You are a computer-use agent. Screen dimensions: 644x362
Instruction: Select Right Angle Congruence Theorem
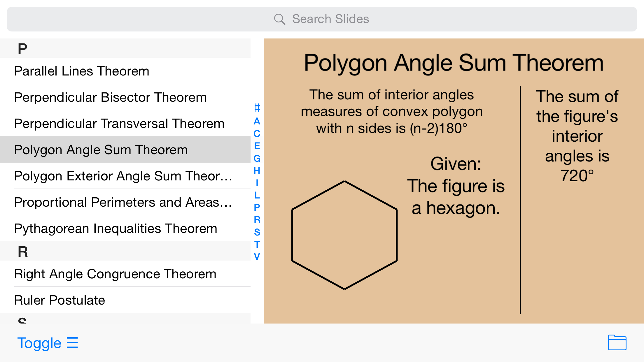(115, 274)
